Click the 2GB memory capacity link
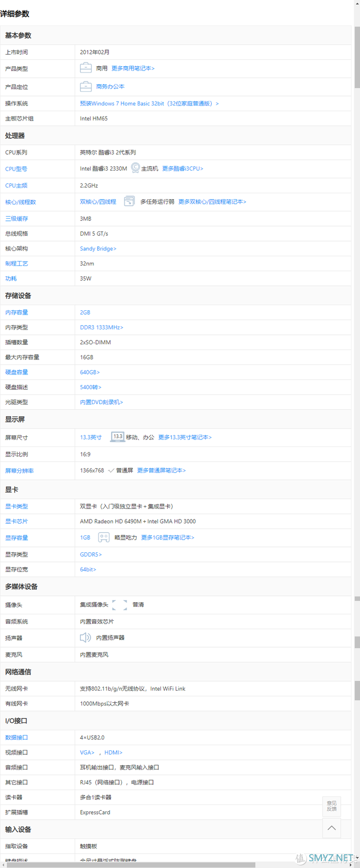The height and width of the screenshot is (868, 360). click(x=85, y=312)
